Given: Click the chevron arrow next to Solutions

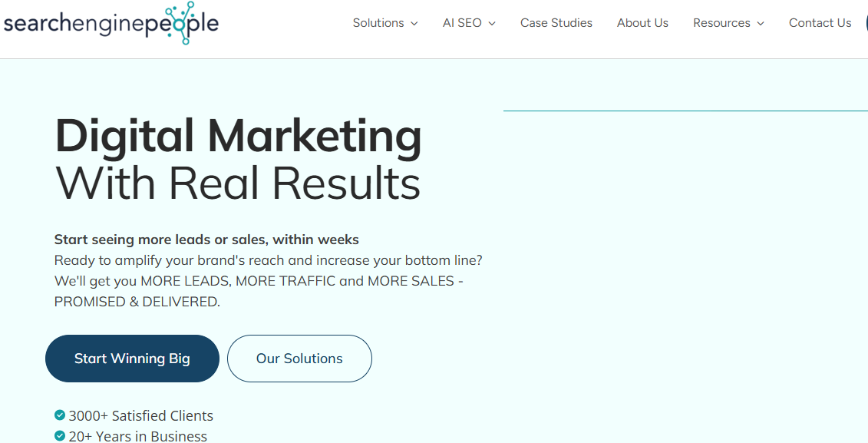Looking at the screenshot, I should [414, 24].
